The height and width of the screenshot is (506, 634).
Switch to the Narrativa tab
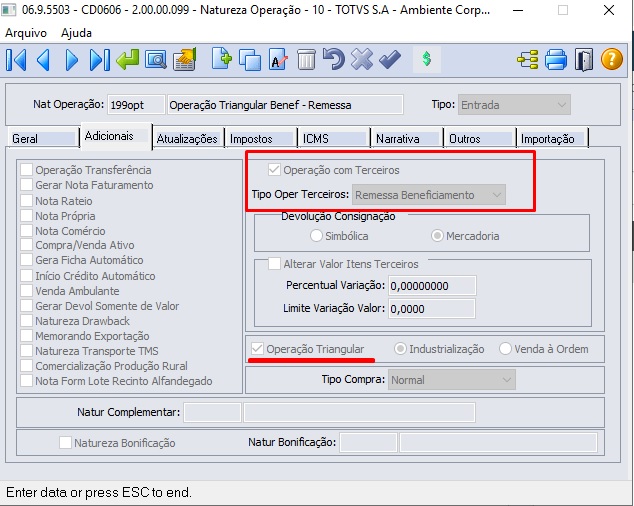(407, 139)
